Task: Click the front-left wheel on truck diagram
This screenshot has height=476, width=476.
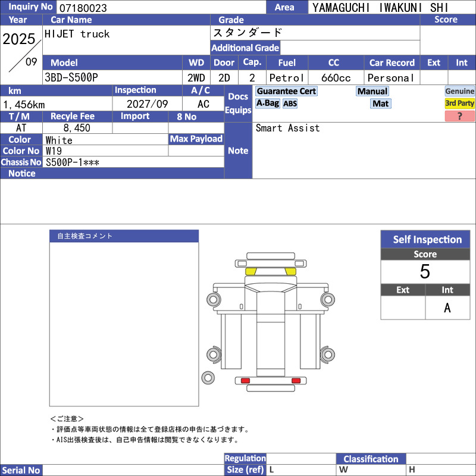Action: (214, 300)
